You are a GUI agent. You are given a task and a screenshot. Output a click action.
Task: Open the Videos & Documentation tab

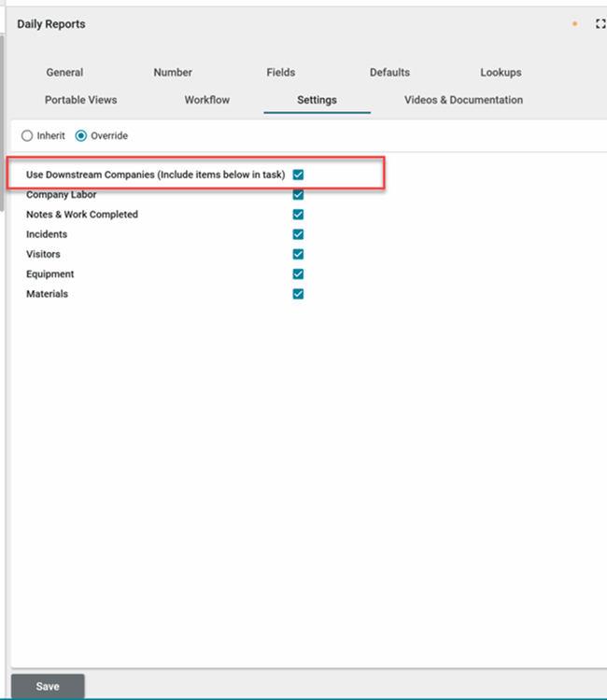[x=463, y=100]
